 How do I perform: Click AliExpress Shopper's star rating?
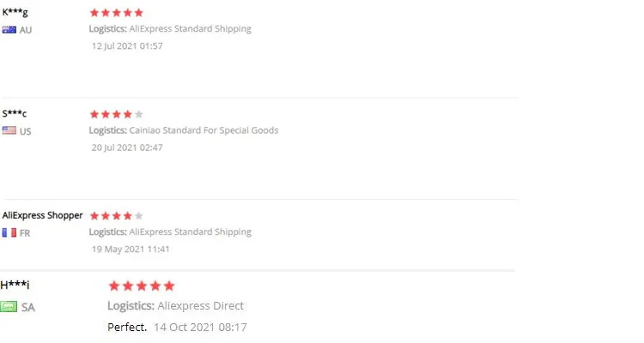tap(116, 215)
